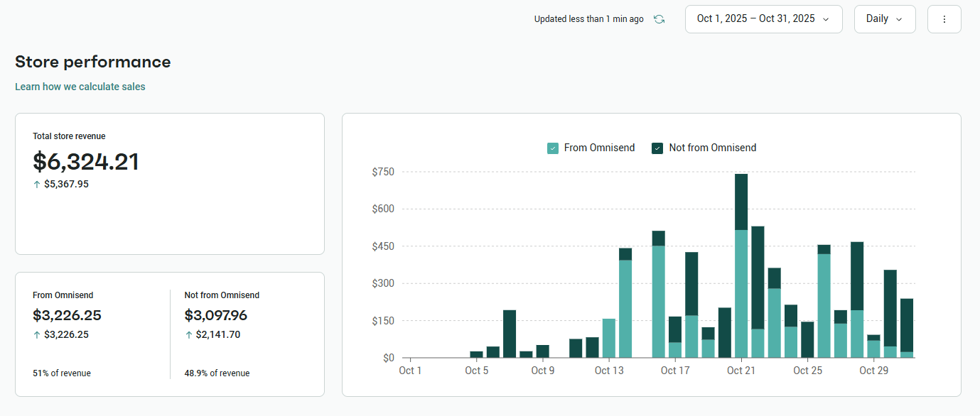Click the up arrow beside $2,141.70
Screen dimensions: 980x416
[x=188, y=335]
